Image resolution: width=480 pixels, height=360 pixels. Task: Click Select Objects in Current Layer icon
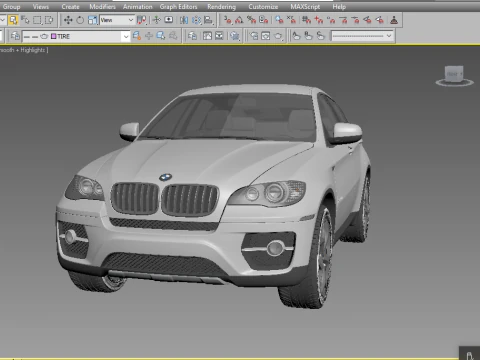161,36
